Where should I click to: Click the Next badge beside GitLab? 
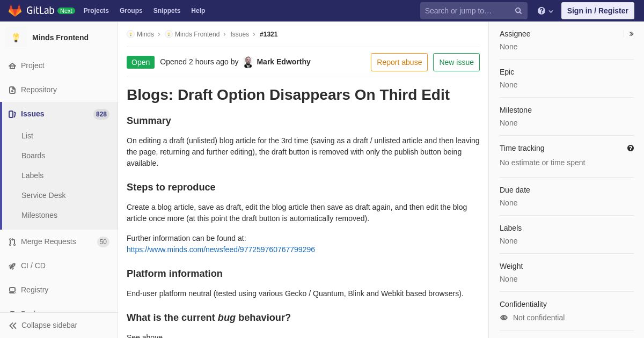coord(66,11)
